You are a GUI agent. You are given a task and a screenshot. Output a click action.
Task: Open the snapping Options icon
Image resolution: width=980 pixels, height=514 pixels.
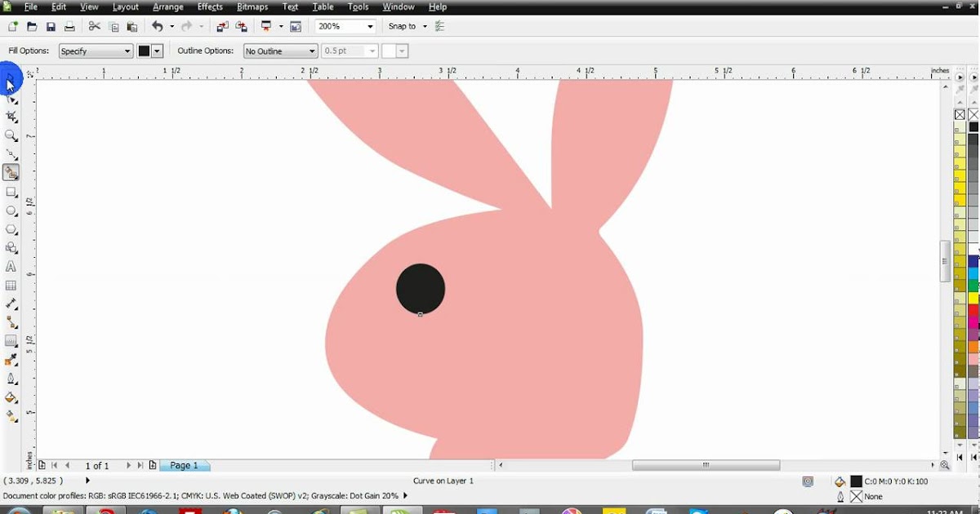coord(440,27)
